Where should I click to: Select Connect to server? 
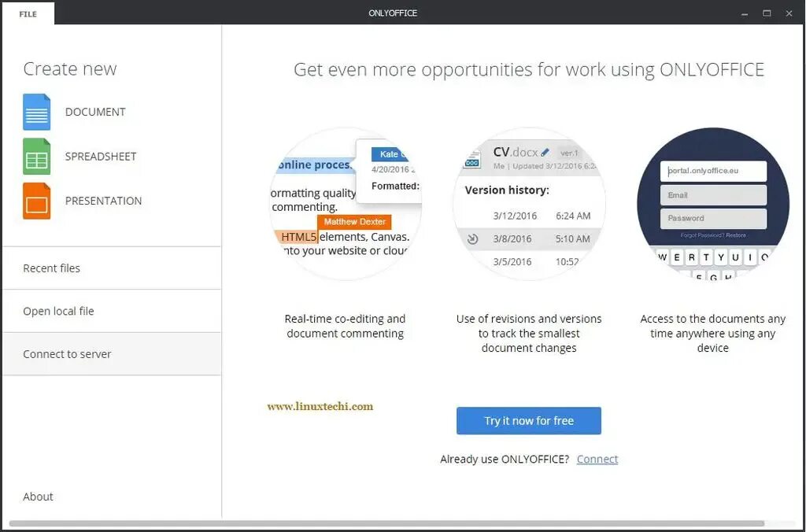(x=112, y=354)
